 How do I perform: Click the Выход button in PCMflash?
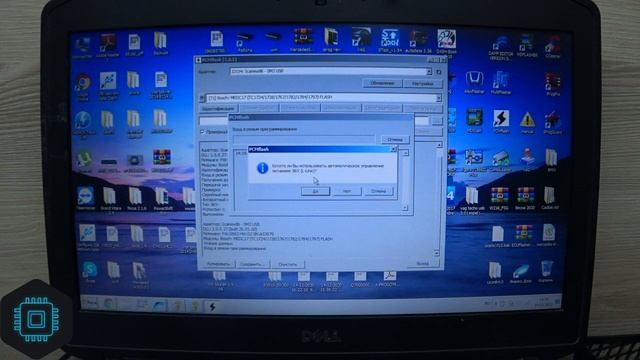tap(422, 264)
